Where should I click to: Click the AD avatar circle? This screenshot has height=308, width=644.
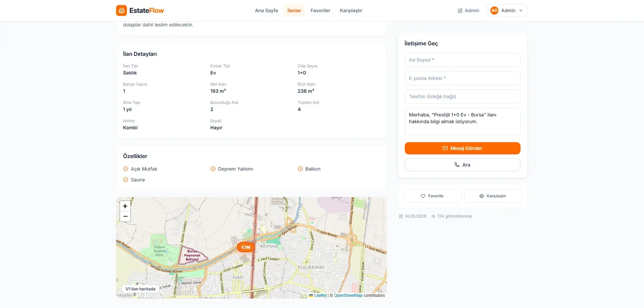[x=494, y=10]
